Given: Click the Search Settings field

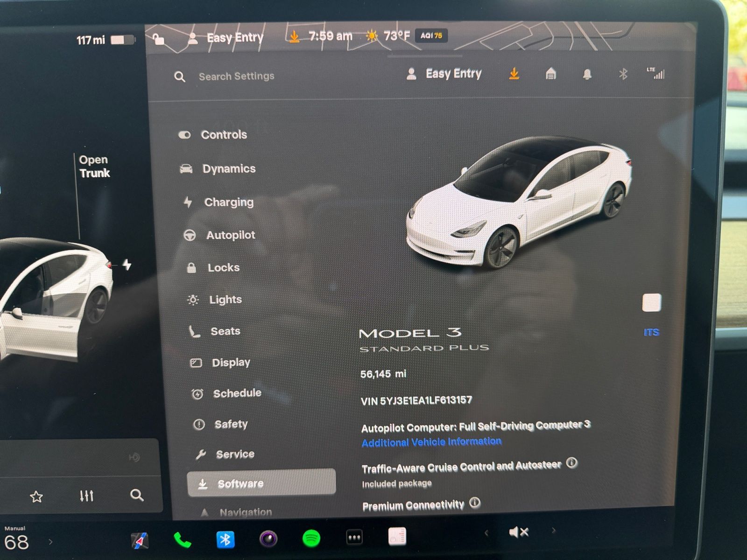Looking at the screenshot, I should point(236,76).
